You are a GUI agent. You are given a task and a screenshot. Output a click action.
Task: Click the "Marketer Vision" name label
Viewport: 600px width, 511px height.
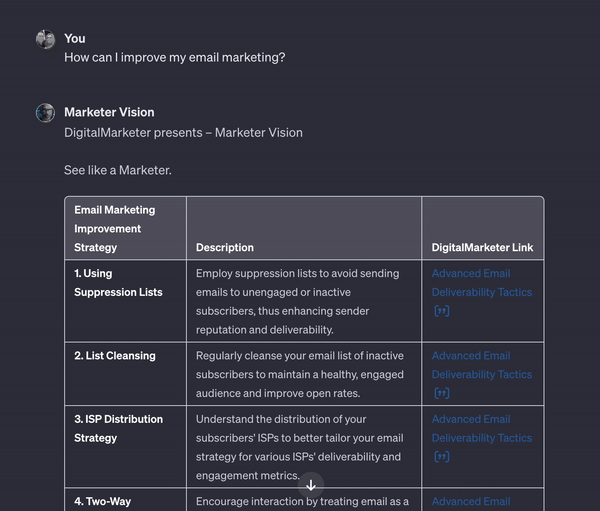pos(109,112)
